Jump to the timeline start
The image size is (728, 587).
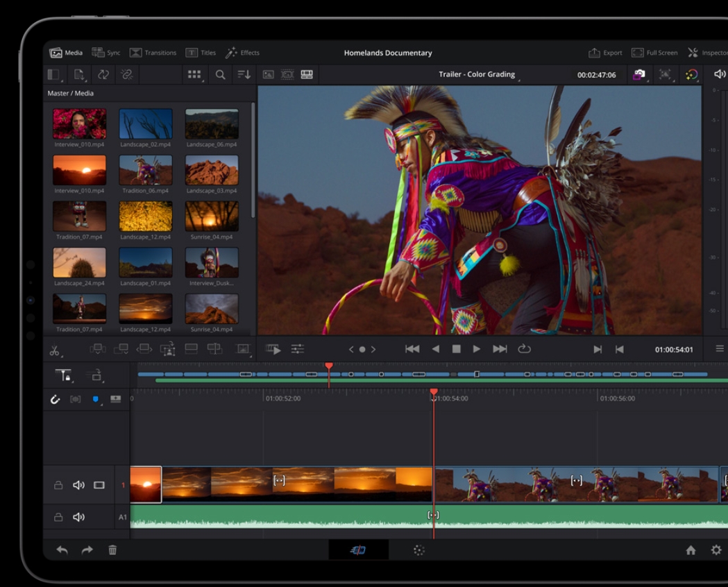point(412,349)
